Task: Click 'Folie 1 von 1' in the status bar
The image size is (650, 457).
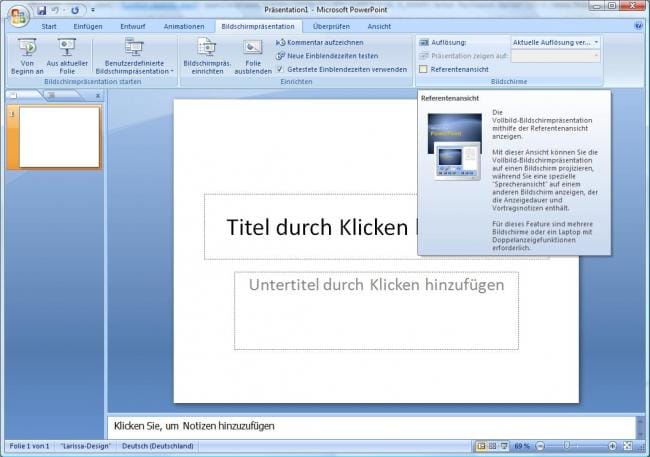Action: tap(29, 446)
